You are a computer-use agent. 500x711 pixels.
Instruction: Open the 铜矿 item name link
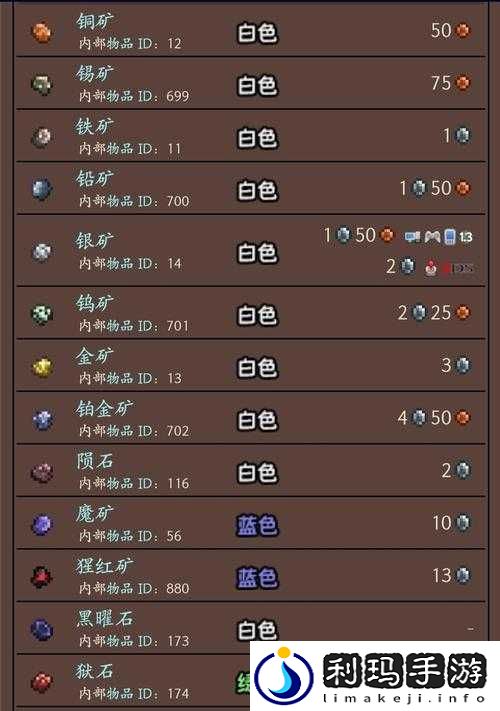pyautogui.click(x=95, y=21)
